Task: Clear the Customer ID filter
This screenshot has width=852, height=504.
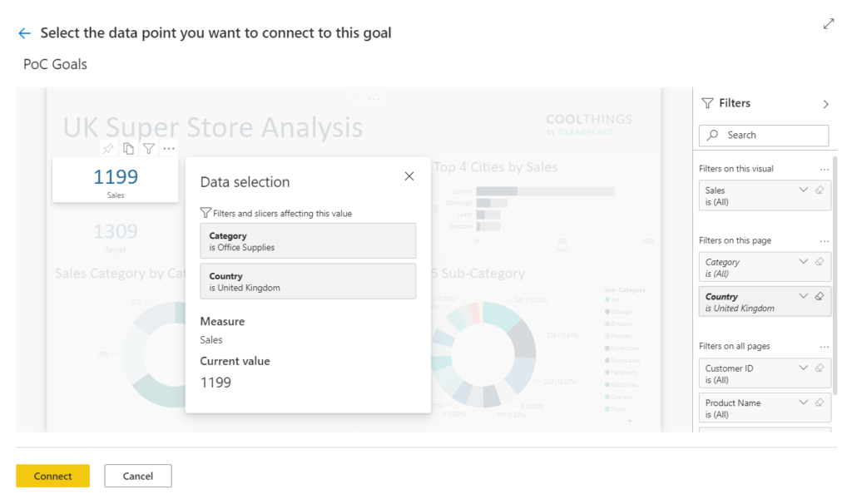Action: (820, 368)
